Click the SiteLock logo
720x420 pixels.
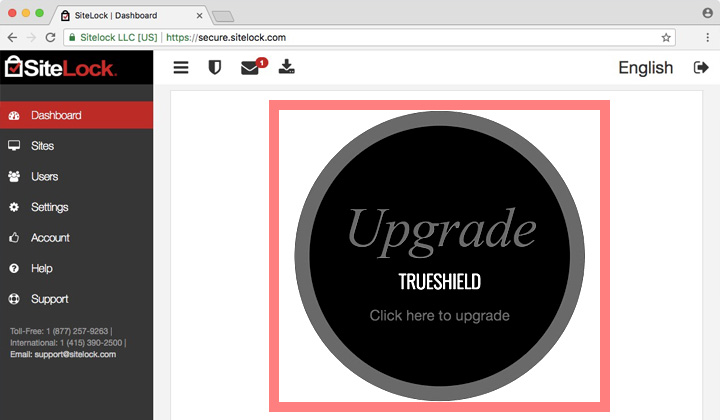[x=61, y=67]
